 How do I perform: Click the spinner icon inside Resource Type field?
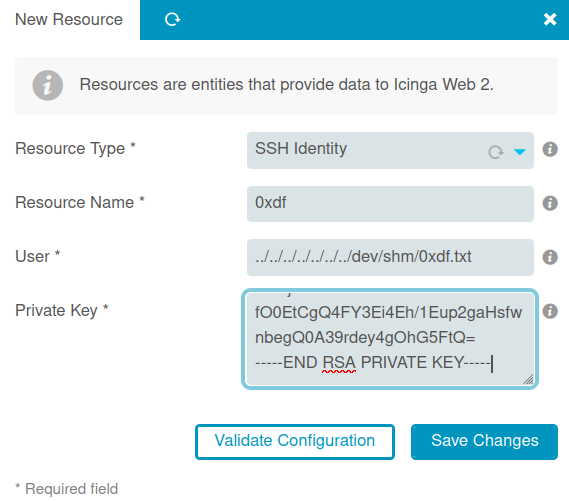(496, 152)
